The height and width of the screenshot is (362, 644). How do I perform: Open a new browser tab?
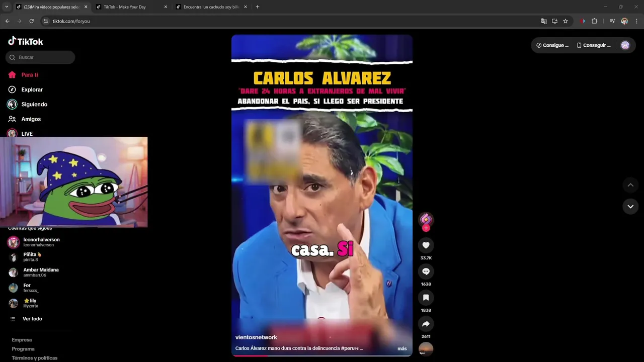pyautogui.click(x=258, y=7)
